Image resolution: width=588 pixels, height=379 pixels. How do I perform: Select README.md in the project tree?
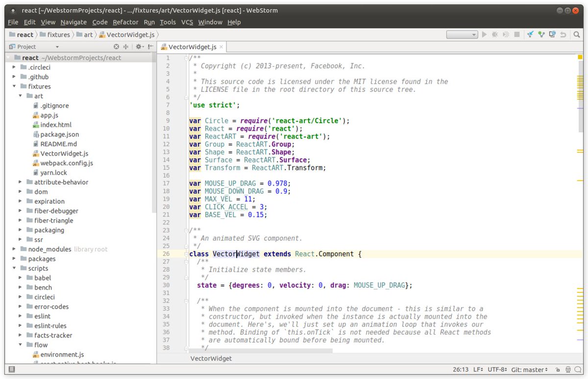point(54,144)
